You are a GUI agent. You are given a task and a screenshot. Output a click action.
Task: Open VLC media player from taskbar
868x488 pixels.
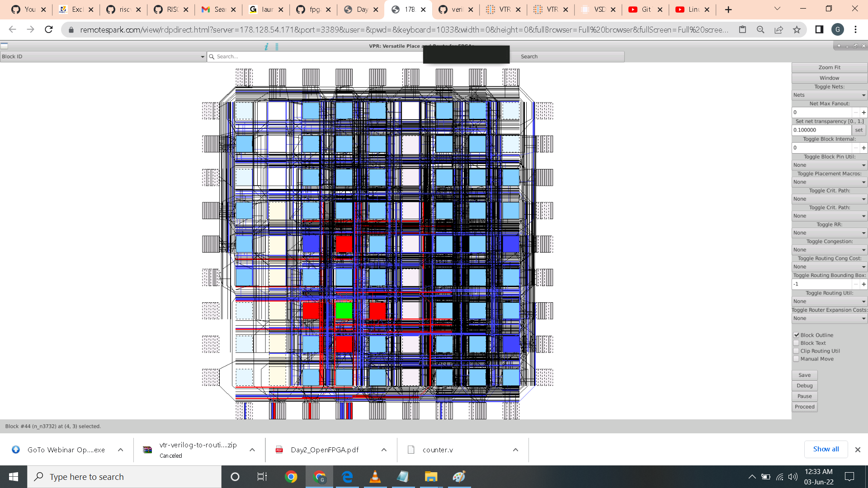coord(375,477)
